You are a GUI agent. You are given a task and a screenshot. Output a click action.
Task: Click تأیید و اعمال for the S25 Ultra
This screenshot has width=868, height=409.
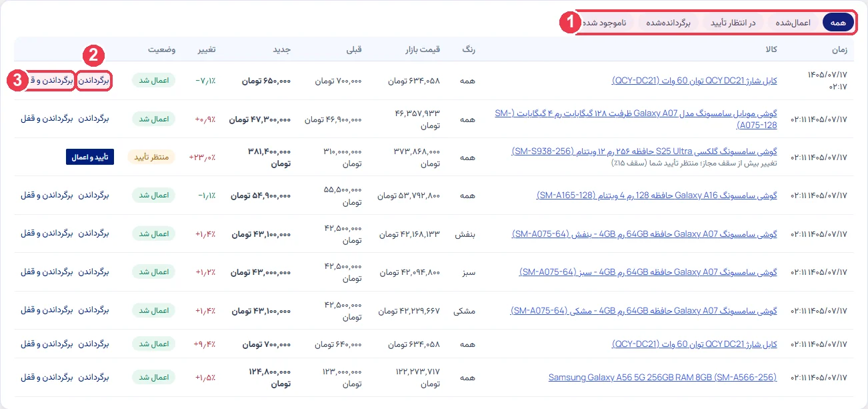point(90,157)
